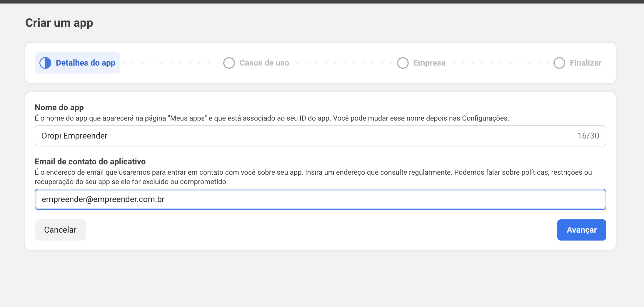Click the Nome do app field label
This screenshot has height=307, width=644.
59,108
